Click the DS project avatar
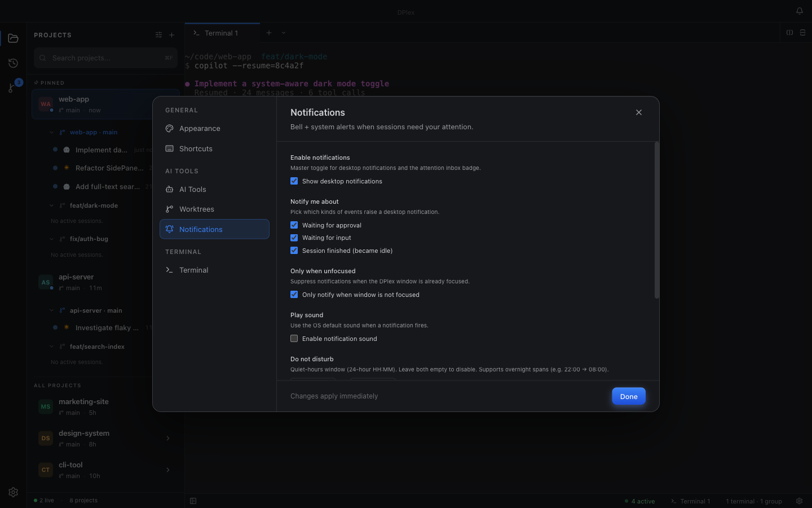Image resolution: width=812 pixels, height=508 pixels. pyautogui.click(x=46, y=438)
